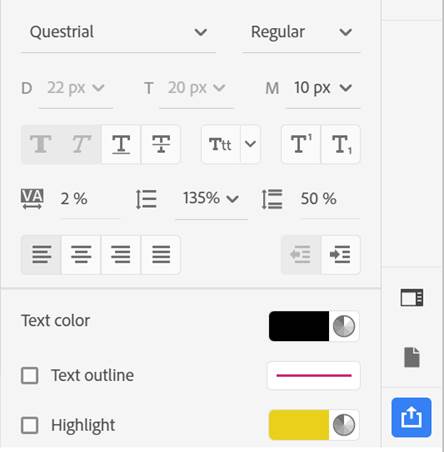Center align the text
Screen dimensions: 444x452
(x=81, y=255)
